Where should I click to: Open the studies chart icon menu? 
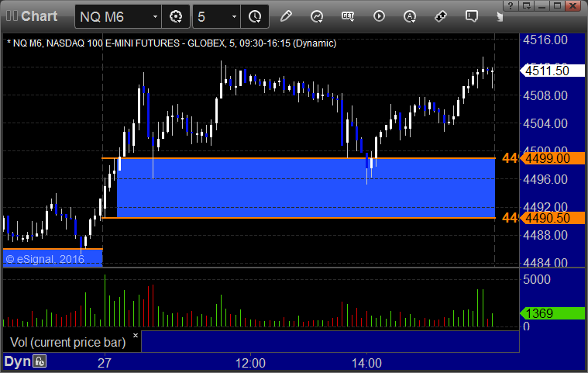click(317, 16)
